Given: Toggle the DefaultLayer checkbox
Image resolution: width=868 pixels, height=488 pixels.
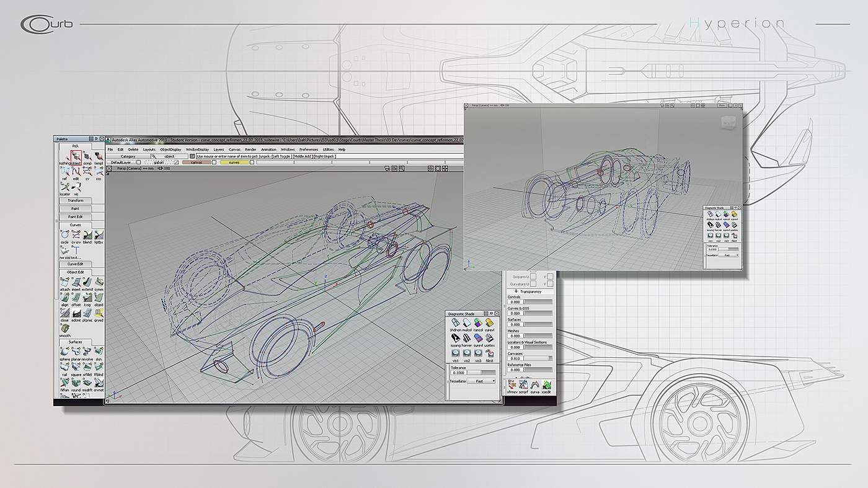Looking at the screenshot, I should 138,162.
